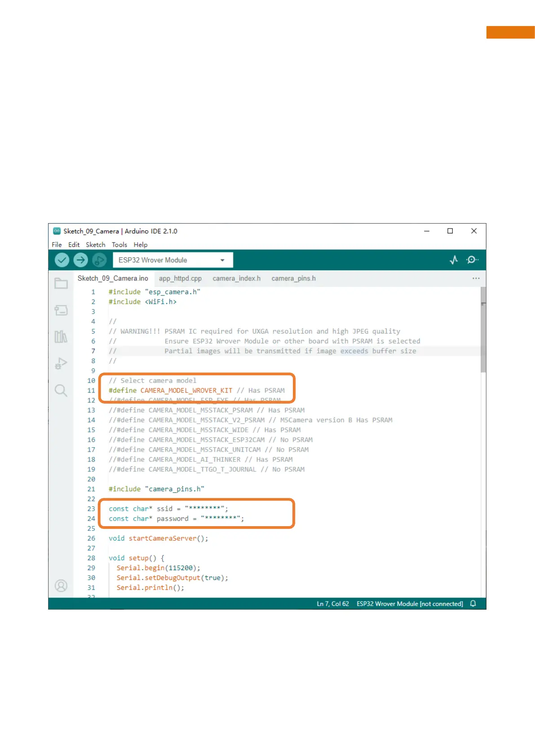The image size is (535, 756).
Task: Close the Arduino IDE window
Action: (474, 231)
